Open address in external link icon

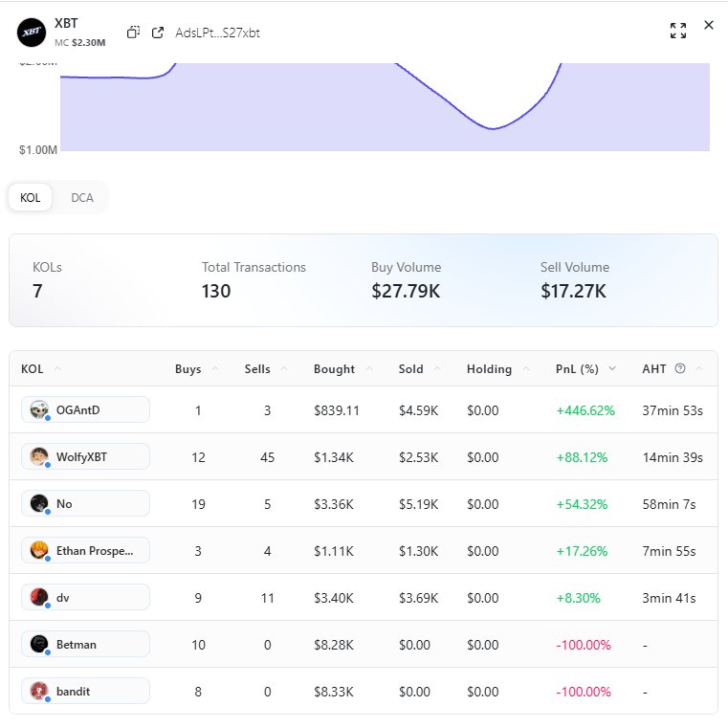[x=158, y=32]
